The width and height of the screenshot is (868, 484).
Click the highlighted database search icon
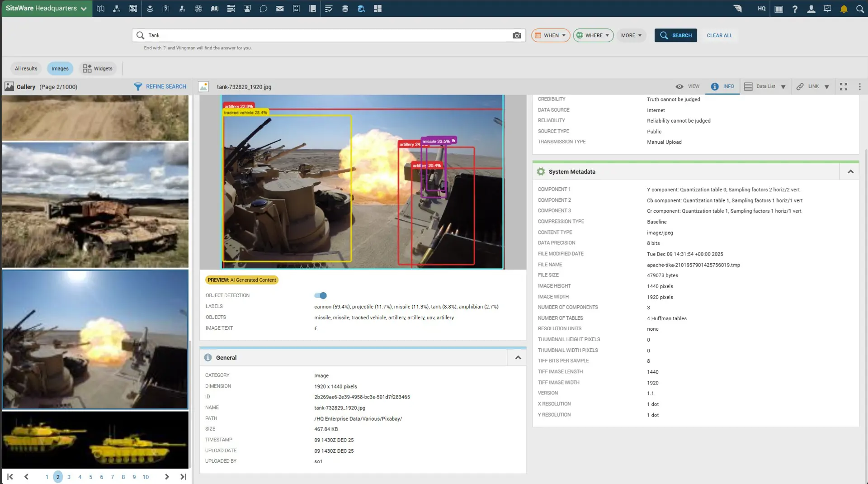pyautogui.click(x=361, y=9)
